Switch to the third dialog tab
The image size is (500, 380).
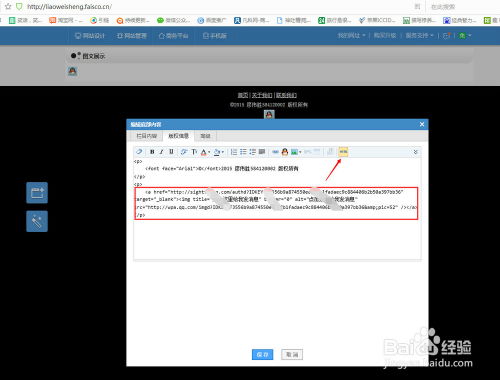tap(205, 136)
